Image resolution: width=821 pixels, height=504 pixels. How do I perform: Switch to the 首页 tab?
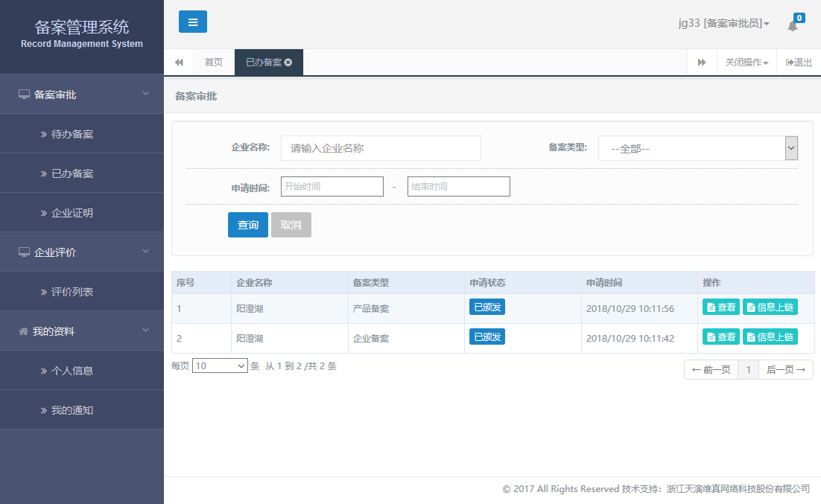coord(214,63)
